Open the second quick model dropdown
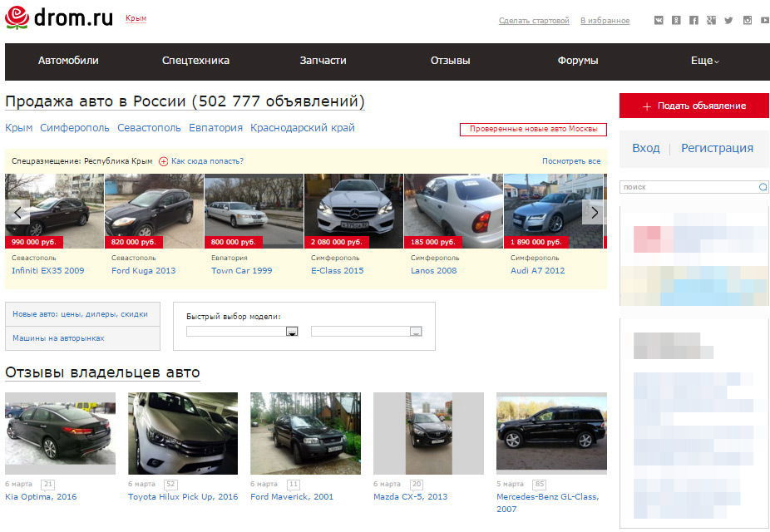Viewport: 770px width, 532px height. point(367,332)
